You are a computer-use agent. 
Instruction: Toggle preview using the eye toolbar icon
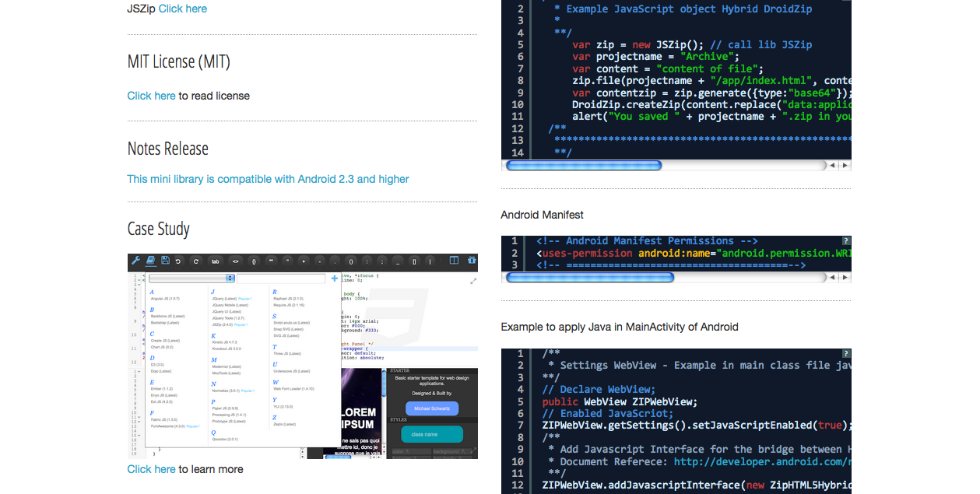(236, 261)
